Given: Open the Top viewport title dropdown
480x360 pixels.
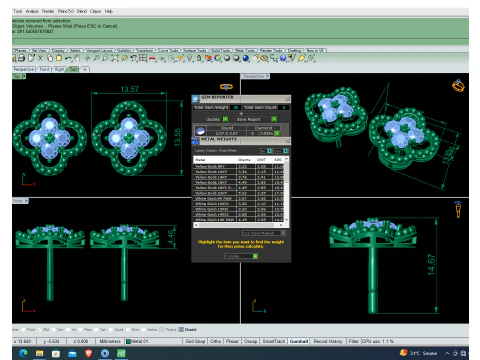Looking at the screenshot, I should pos(24,76).
